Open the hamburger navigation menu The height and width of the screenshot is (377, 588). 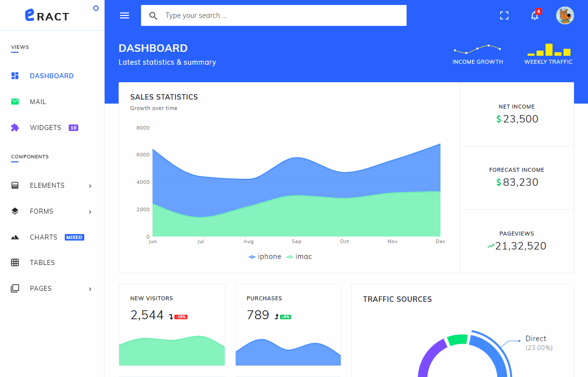point(124,15)
